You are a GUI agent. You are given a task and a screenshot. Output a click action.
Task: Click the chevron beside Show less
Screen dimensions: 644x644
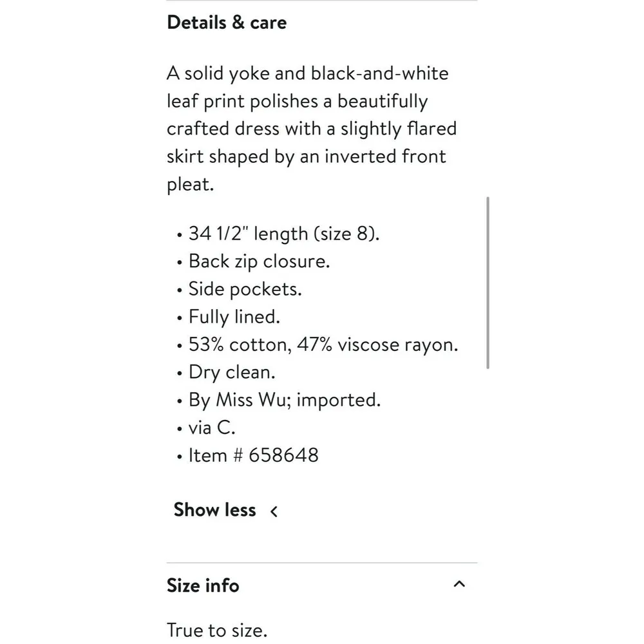click(x=273, y=511)
